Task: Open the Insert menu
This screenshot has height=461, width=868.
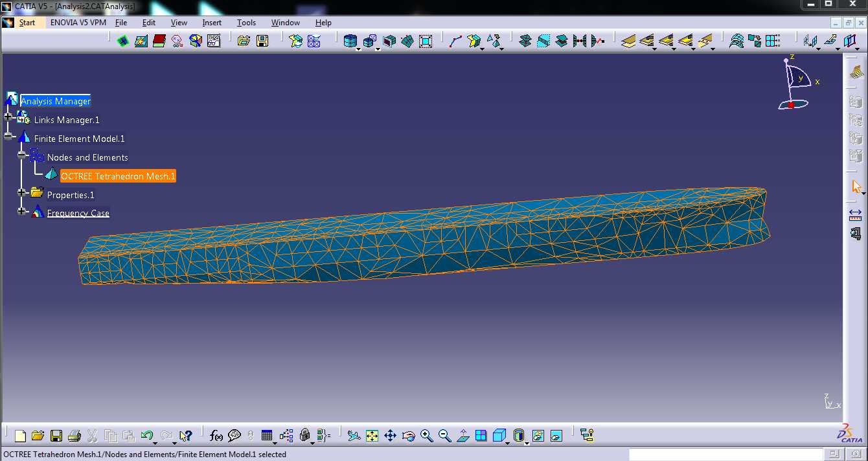Action: pos(212,23)
